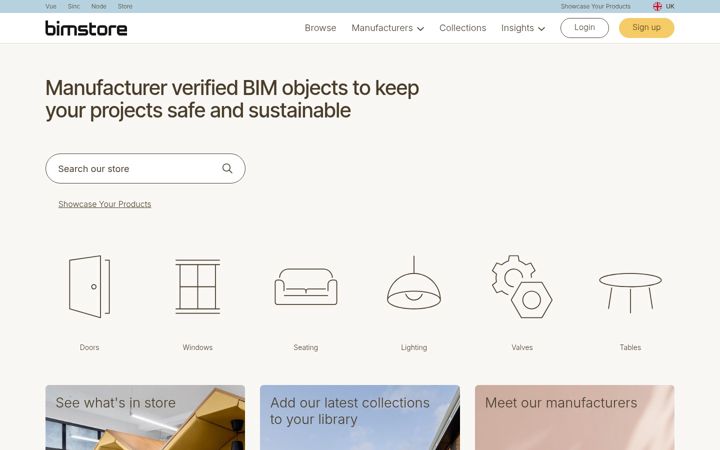
Task: Open the Add our latest collections card
Action: (360, 417)
